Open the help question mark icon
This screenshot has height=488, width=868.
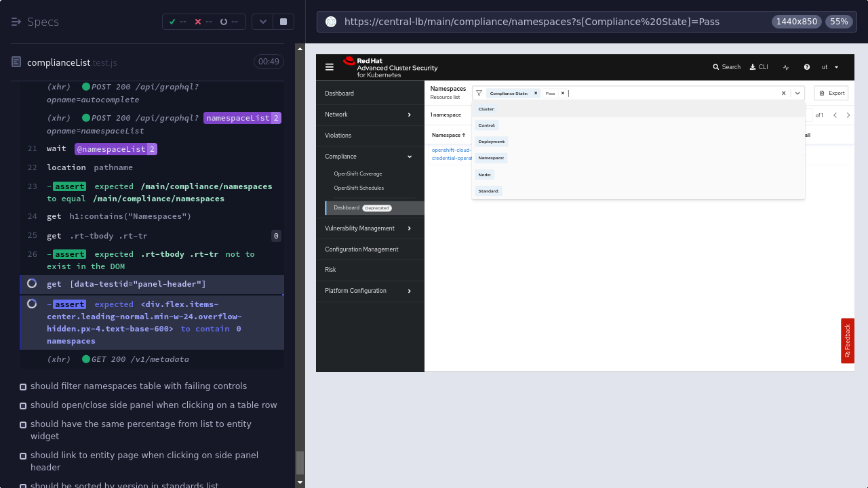pyautogui.click(x=807, y=67)
